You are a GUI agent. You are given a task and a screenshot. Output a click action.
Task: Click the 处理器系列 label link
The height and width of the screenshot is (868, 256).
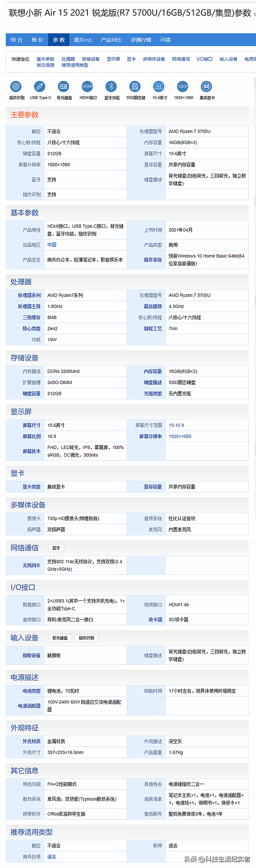coord(29,295)
